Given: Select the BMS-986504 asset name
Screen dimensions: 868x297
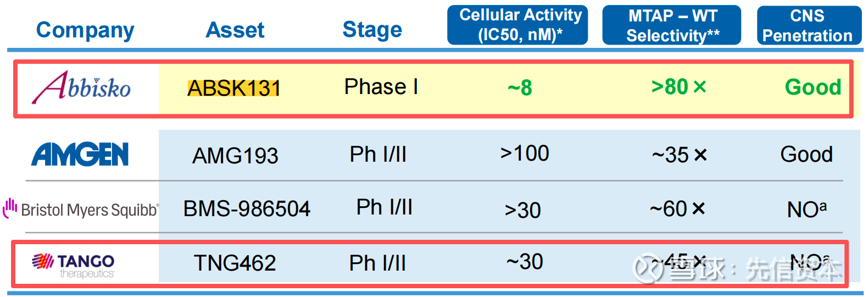Looking at the screenshot, I should (247, 209).
